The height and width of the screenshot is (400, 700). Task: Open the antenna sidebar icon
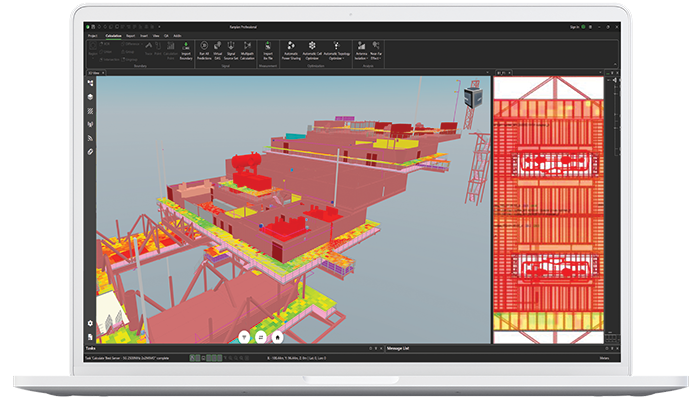coord(90,125)
